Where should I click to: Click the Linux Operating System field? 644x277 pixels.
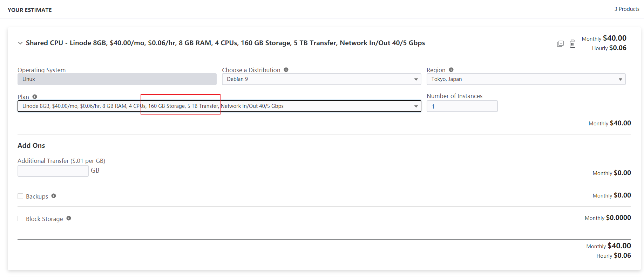[x=117, y=79]
